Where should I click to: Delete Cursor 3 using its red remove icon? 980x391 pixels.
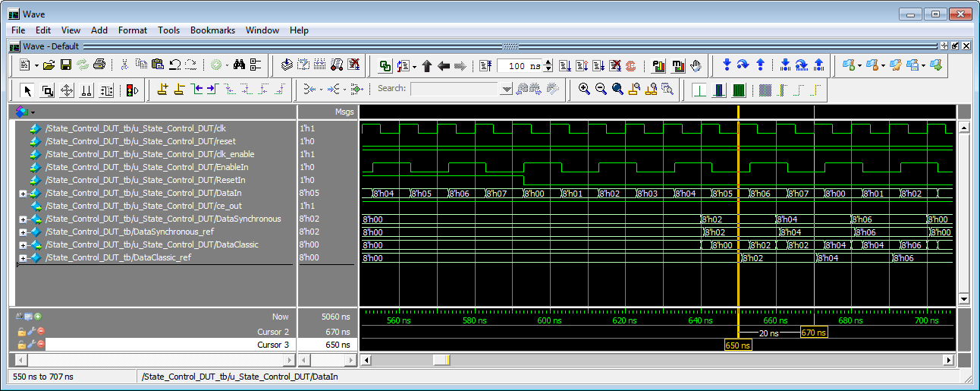pos(41,345)
